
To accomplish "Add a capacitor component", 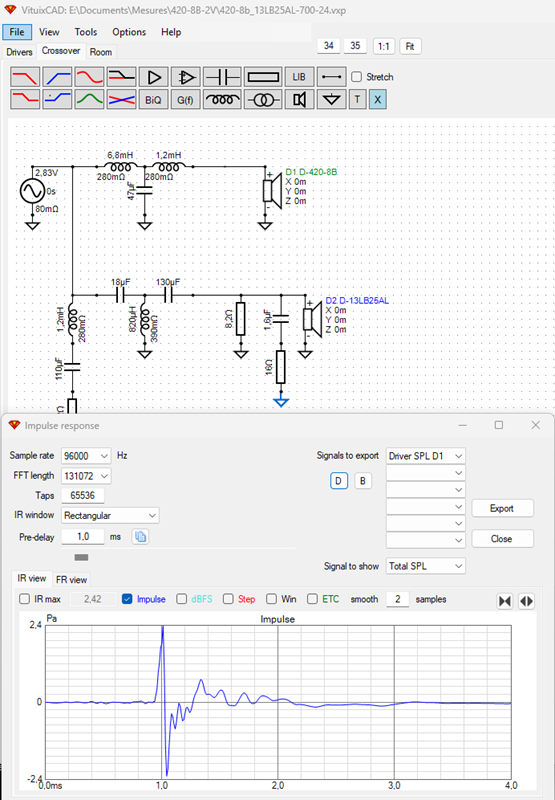I will click(x=222, y=77).
